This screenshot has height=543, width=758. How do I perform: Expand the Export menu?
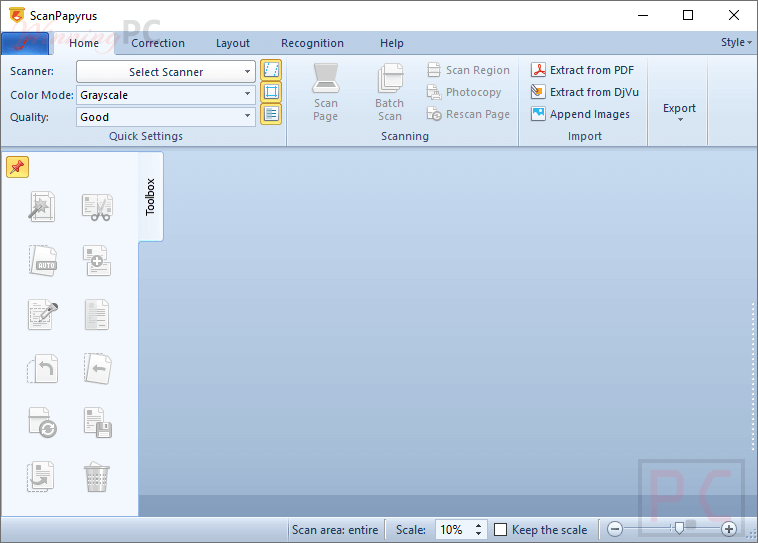pyautogui.click(x=679, y=111)
